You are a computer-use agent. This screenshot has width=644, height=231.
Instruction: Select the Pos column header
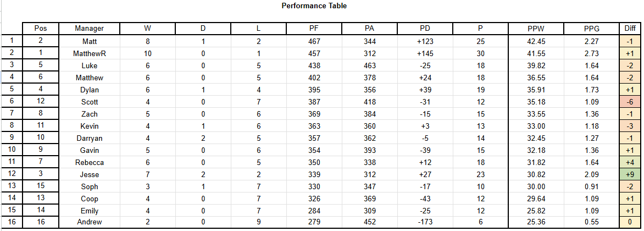tap(40, 29)
